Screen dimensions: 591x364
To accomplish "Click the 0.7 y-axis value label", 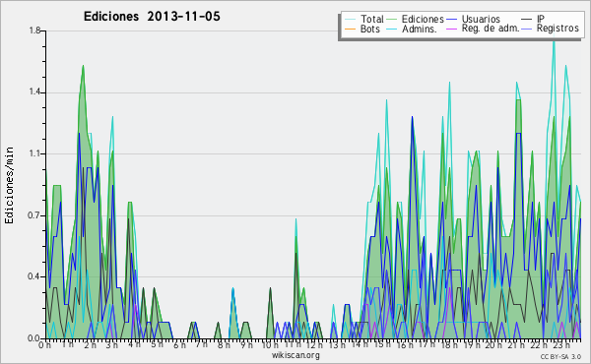I will click(34, 215).
